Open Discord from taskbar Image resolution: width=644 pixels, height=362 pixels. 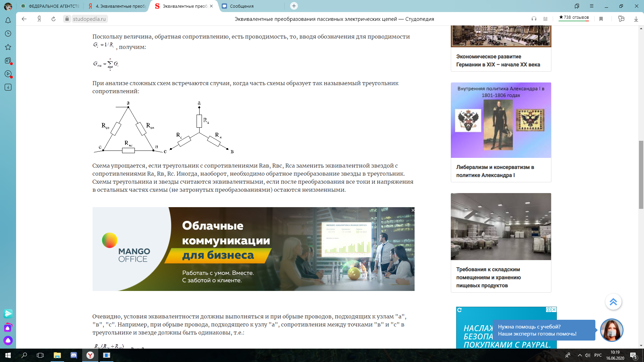pos(74,355)
